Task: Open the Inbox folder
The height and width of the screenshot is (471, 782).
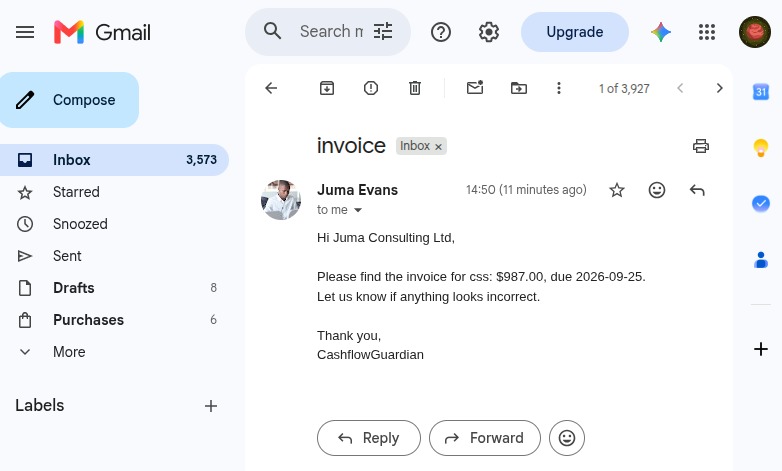Action: click(114, 160)
